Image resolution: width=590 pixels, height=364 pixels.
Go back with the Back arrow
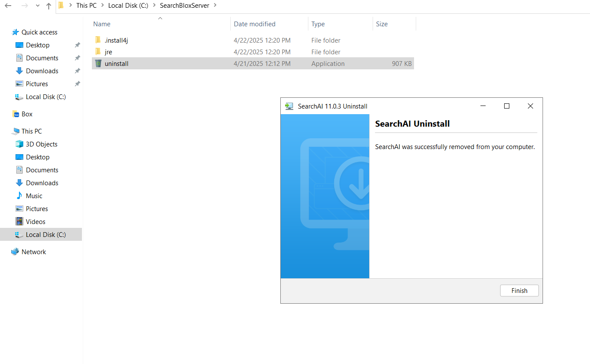click(8, 6)
